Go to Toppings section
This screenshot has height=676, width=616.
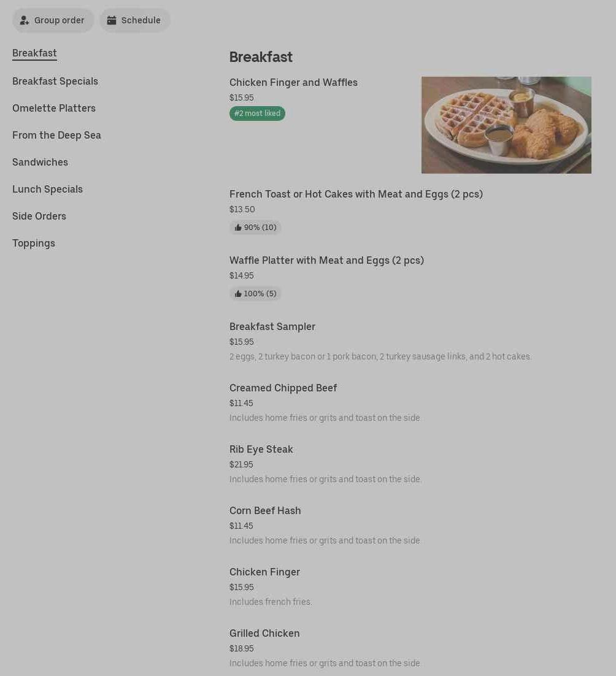pyautogui.click(x=34, y=243)
